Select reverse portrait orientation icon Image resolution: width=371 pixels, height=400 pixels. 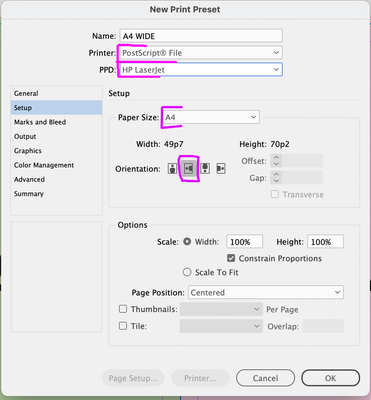(x=205, y=169)
